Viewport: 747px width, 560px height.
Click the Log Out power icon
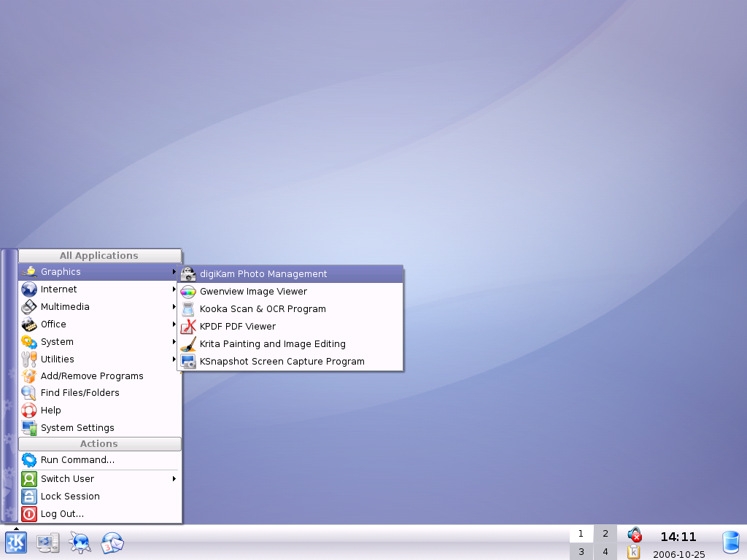click(x=29, y=514)
